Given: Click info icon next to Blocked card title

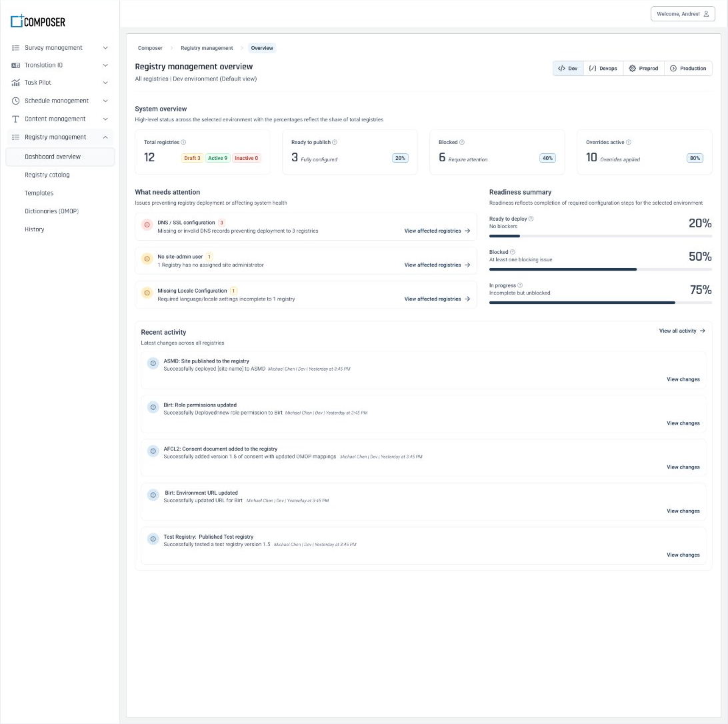Looking at the screenshot, I should click(462, 142).
